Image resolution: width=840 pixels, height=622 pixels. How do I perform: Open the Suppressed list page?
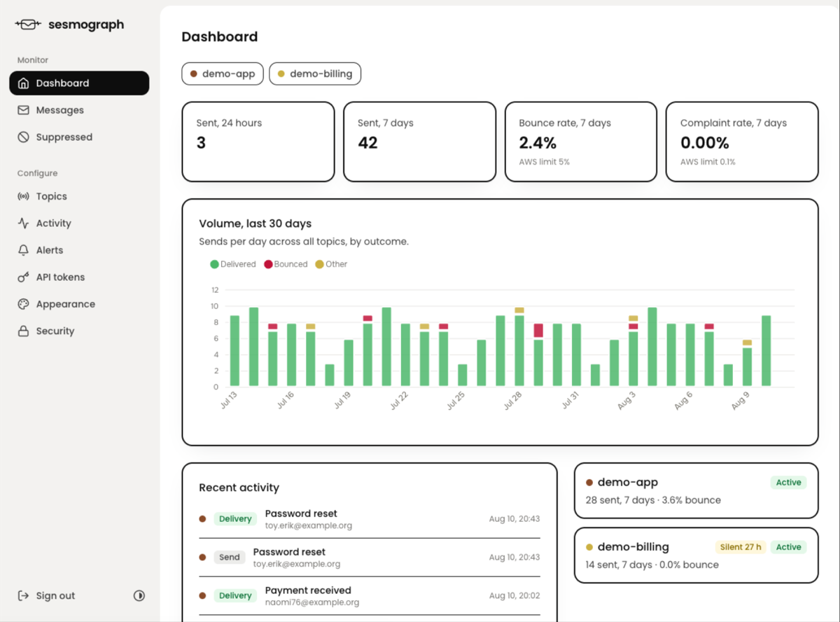[79, 137]
